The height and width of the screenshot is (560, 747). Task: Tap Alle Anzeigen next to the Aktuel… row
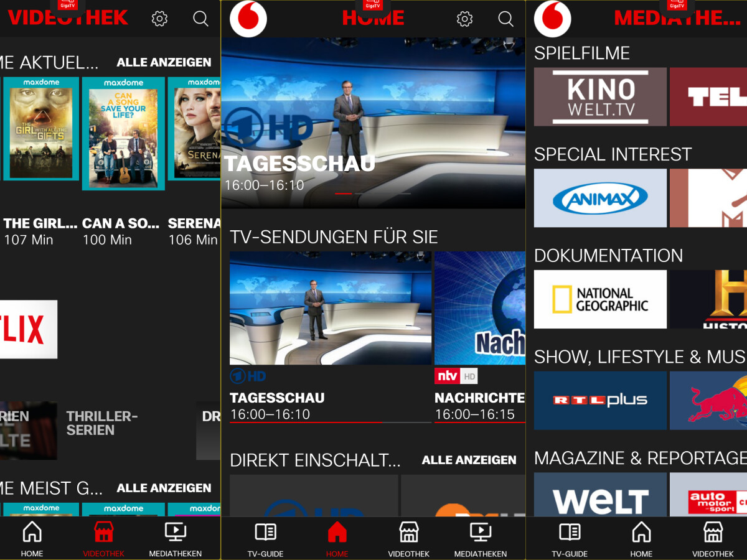[164, 62]
